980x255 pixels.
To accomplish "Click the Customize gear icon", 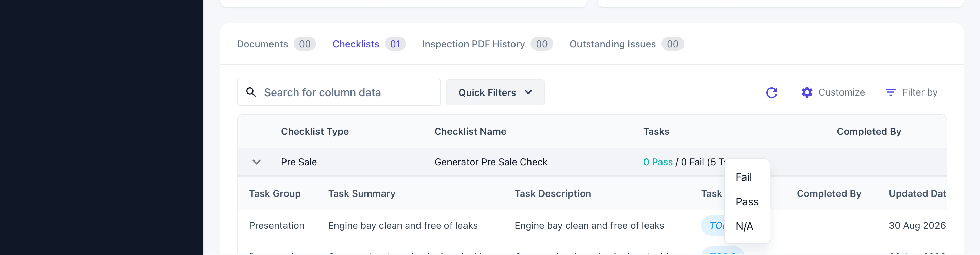I will pos(807,92).
